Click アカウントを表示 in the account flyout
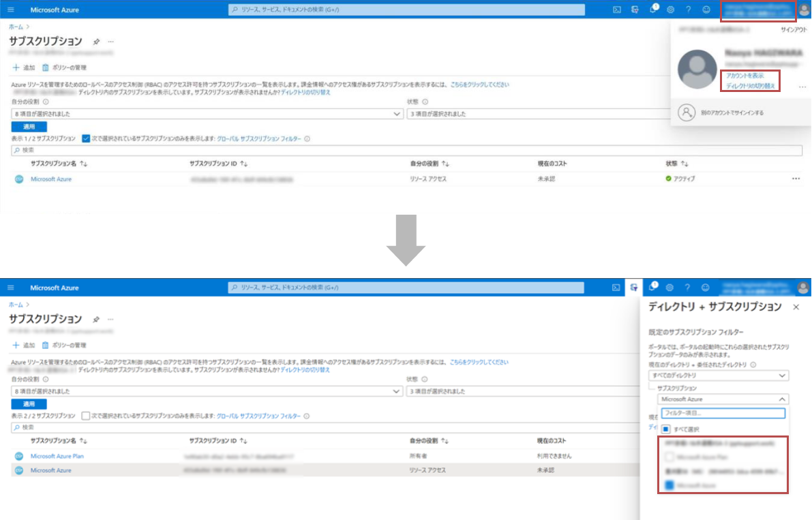Viewport: 812px width, 520px height. click(745, 76)
